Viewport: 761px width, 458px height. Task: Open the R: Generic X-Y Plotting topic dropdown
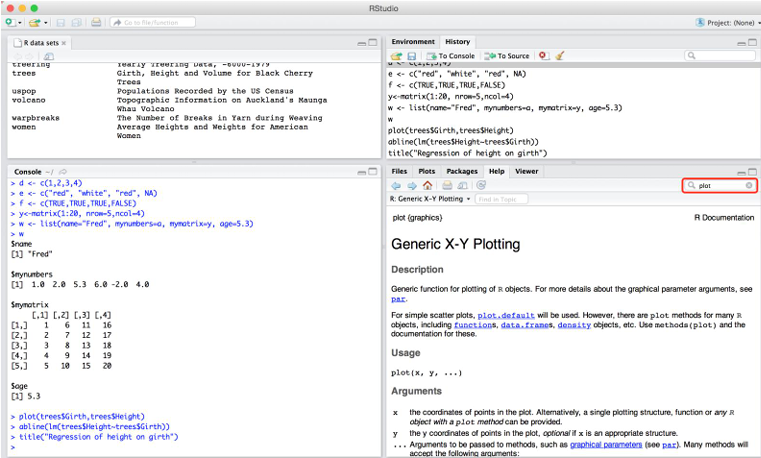tap(430, 199)
